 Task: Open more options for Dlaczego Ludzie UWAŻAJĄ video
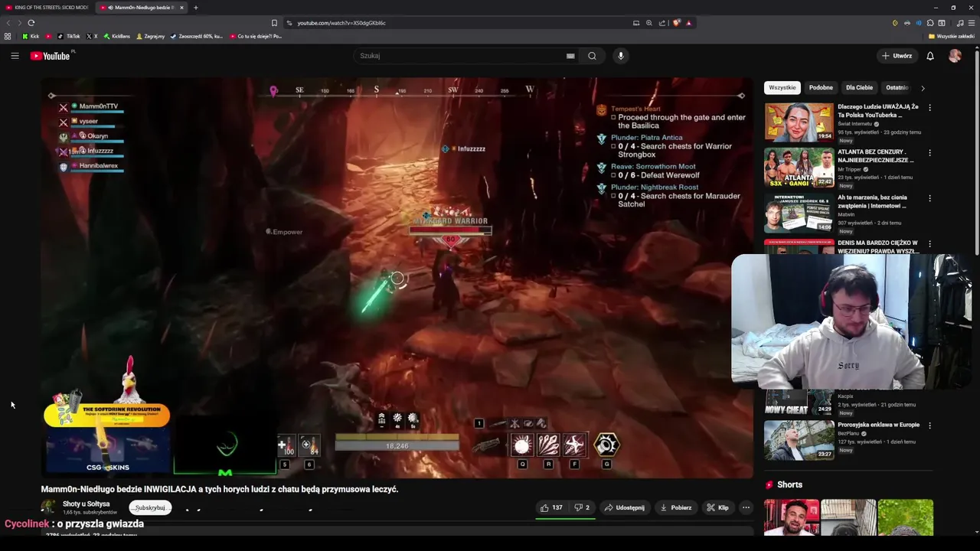coord(929,108)
